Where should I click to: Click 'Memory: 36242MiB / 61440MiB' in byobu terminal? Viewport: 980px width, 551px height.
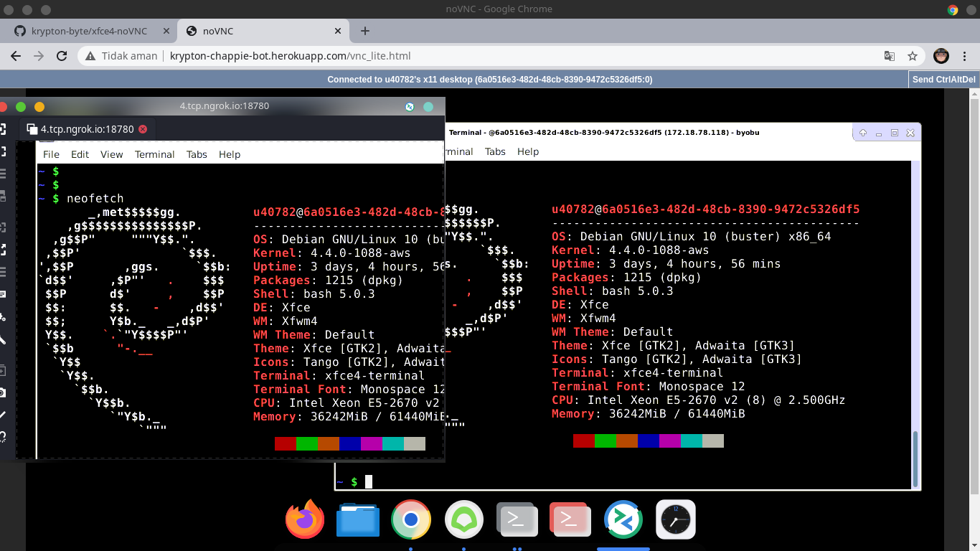(x=648, y=414)
